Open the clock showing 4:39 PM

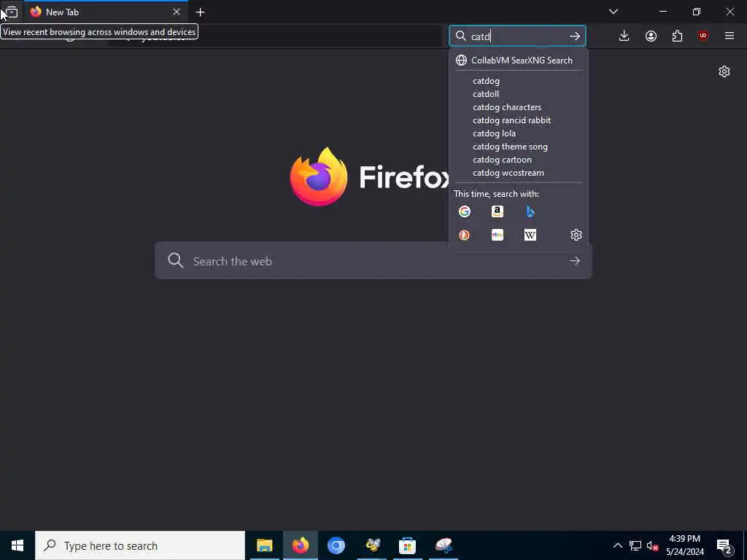click(684, 545)
